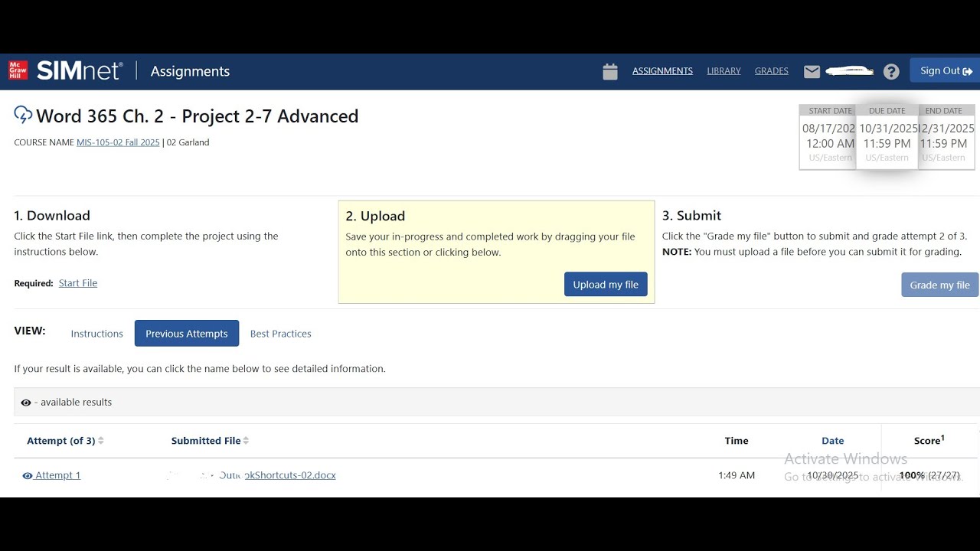Click the DUE DATE 10/31/2025 box
The height and width of the screenshot is (551, 980).
coord(887,136)
